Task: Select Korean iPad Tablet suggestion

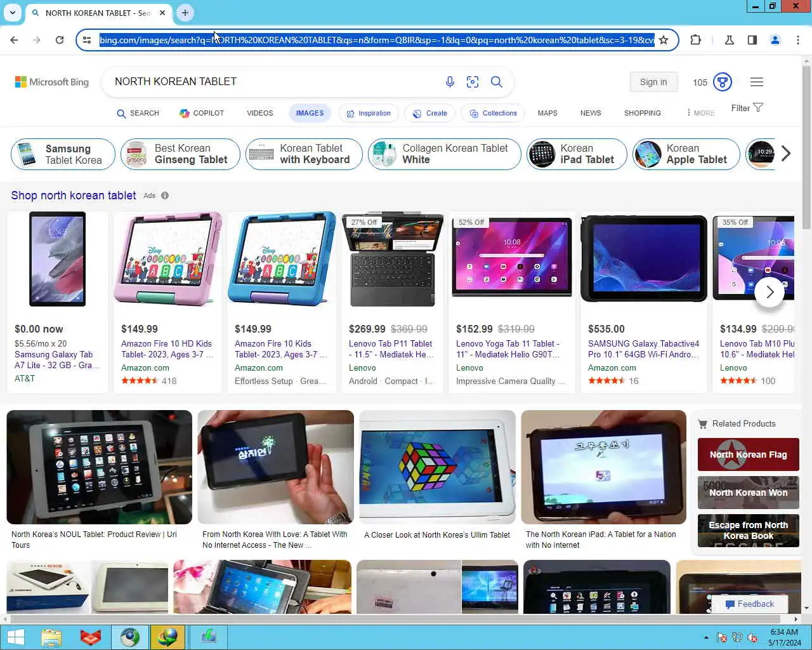Action: tap(577, 154)
